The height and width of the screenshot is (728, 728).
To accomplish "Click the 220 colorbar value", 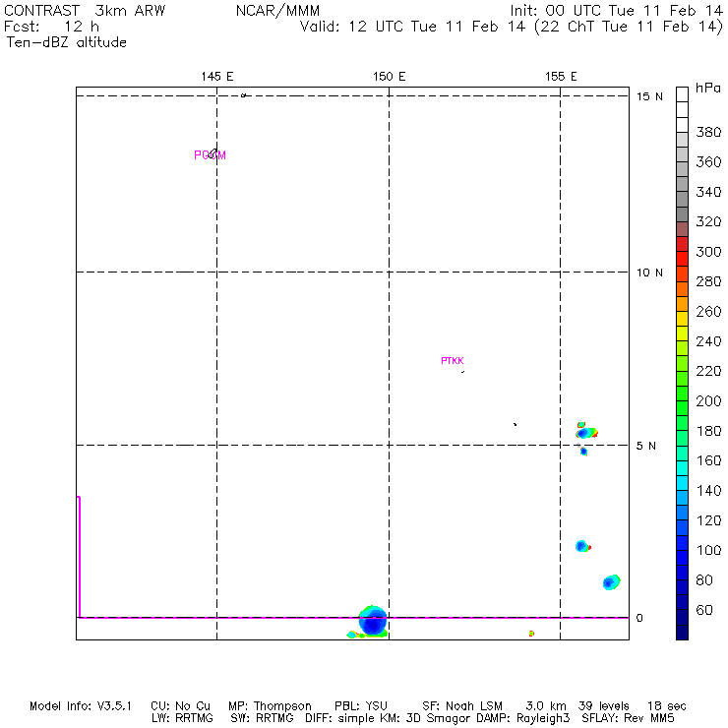I will 708,371.
